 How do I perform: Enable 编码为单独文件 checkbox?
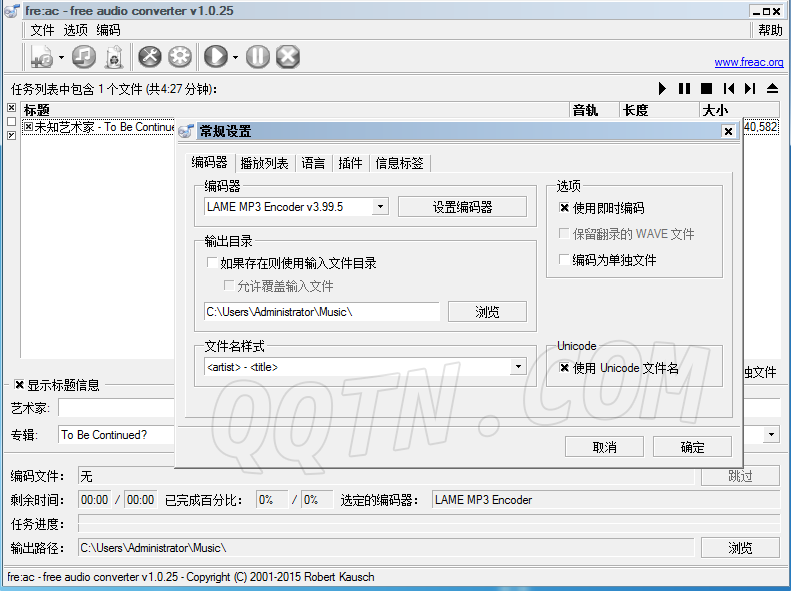click(565, 260)
